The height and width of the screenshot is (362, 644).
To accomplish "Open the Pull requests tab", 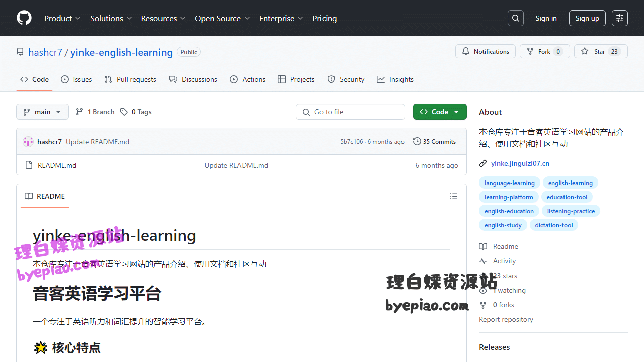I will point(130,79).
